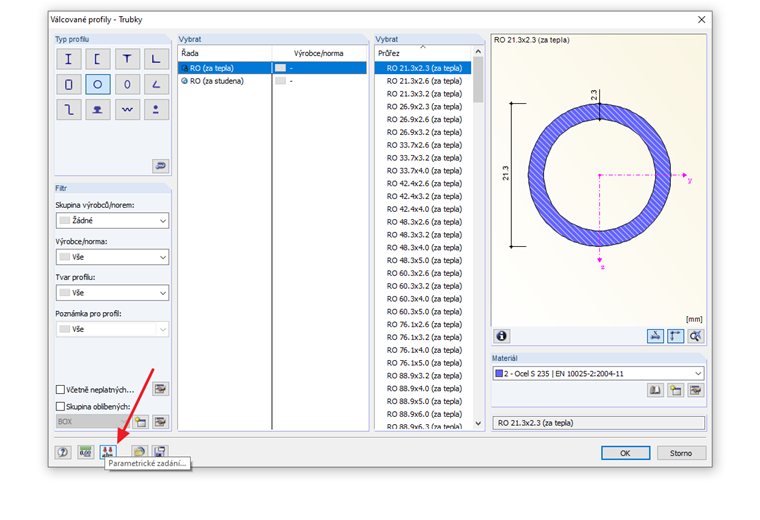Sort by the Řada column header
The height and width of the screenshot is (520, 760).
(225, 53)
